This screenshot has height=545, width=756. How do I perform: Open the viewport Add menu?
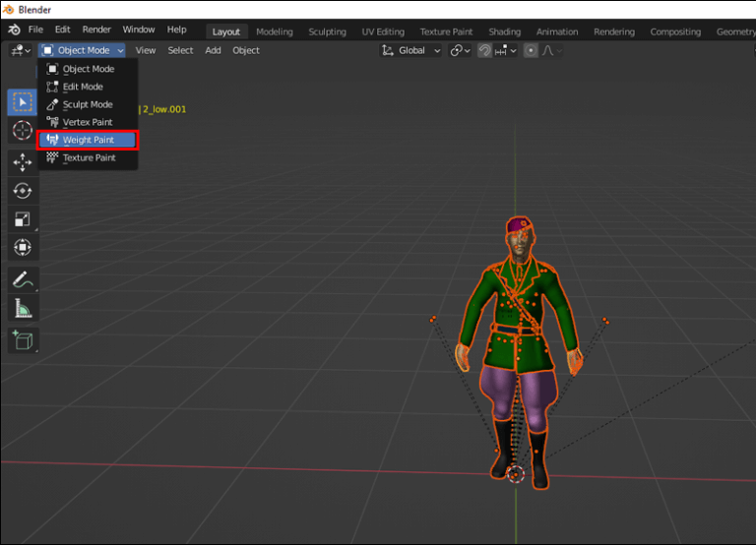(x=213, y=50)
